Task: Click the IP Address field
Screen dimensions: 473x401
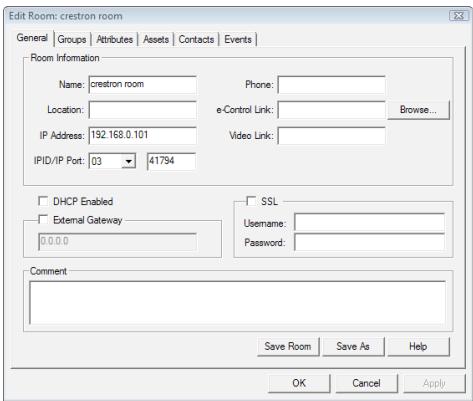Action: 143,135
